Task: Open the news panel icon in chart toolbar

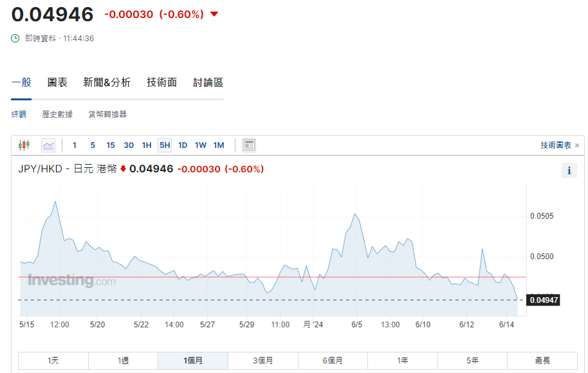Action: pyautogui.click(x=249, y=145)
